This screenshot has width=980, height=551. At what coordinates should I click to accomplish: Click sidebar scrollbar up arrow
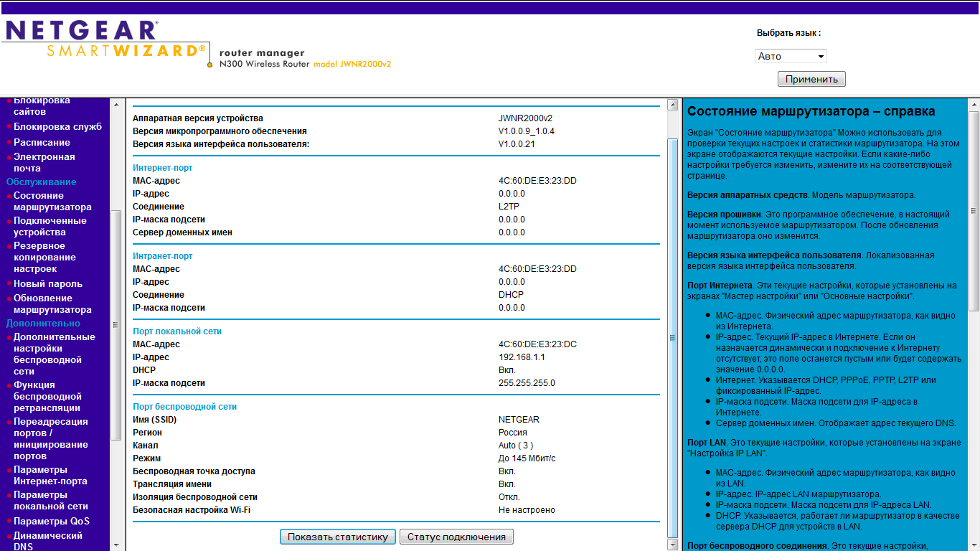pyautogui.click(x=116, y=105)
